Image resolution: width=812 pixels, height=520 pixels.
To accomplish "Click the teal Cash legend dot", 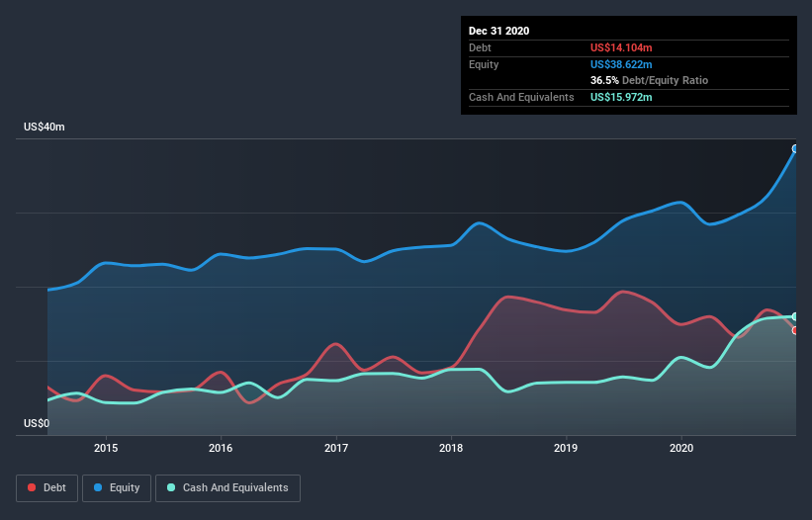I will click(x=171, y=487).
